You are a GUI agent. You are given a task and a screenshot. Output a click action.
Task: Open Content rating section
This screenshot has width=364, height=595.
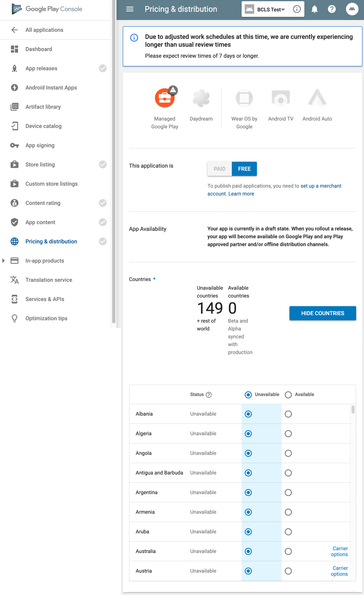click(x=43, y=203)
